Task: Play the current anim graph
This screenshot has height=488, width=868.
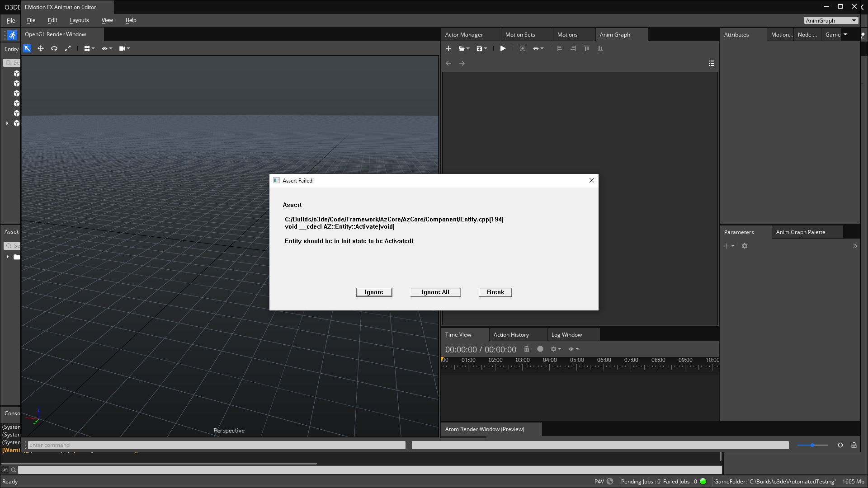Action: [x=503, y=48]
